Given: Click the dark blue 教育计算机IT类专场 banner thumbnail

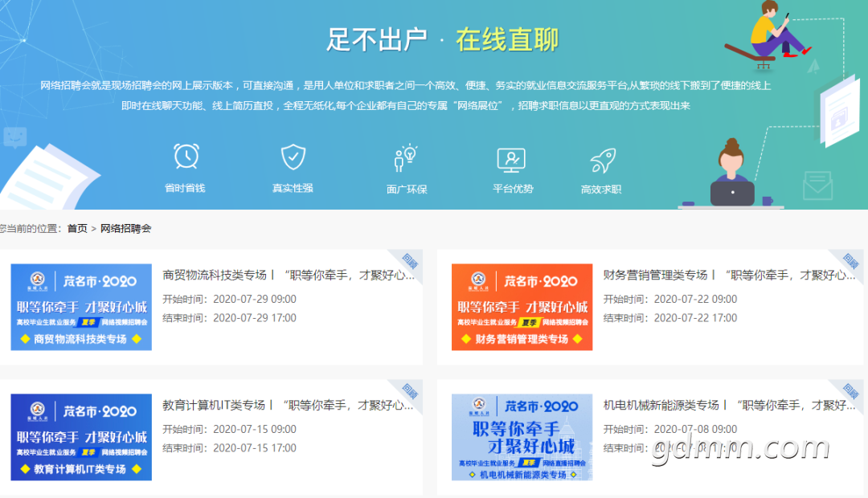Looking at the screenshot, I should pyautogui.click(x=81, y=437).
